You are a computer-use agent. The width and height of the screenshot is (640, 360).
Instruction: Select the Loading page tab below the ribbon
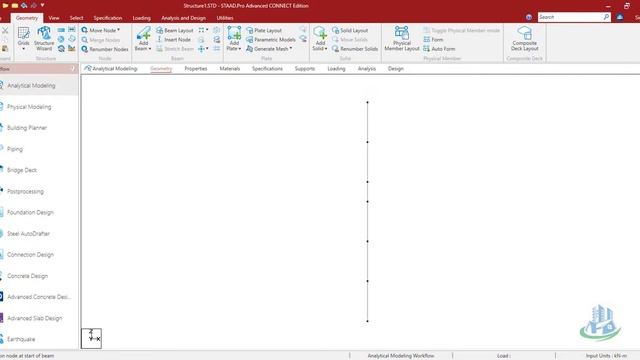(336, 69)
